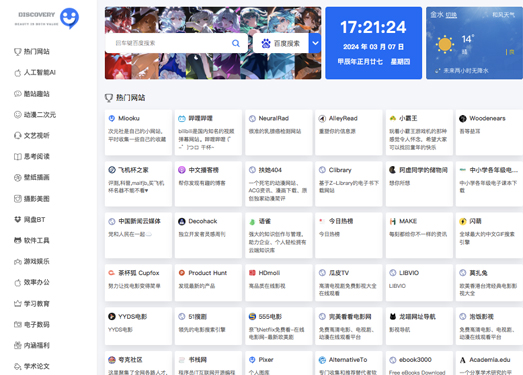Image resolution: width=523 pixels, height=375 pixels.
Task: Expand the search engine dropdown arrow
Action: pyautogui.click(x=315, y=43)
